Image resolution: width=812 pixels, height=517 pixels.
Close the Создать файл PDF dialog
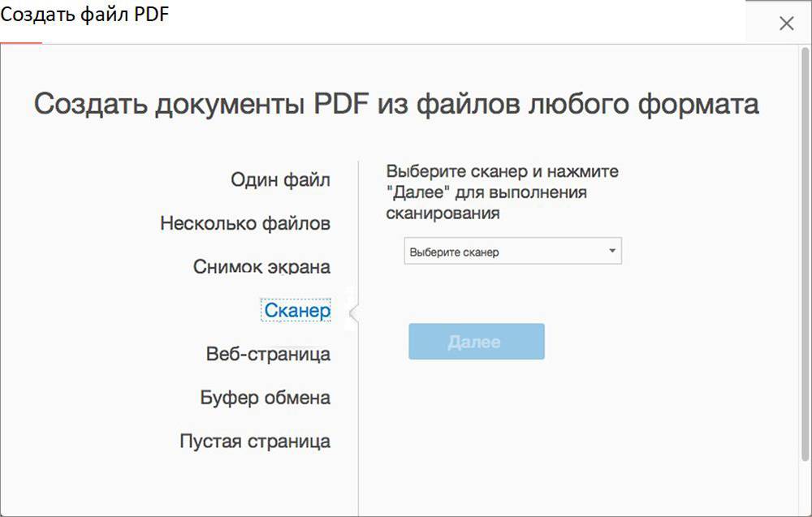pyautogui.click(x=786, y=24)
